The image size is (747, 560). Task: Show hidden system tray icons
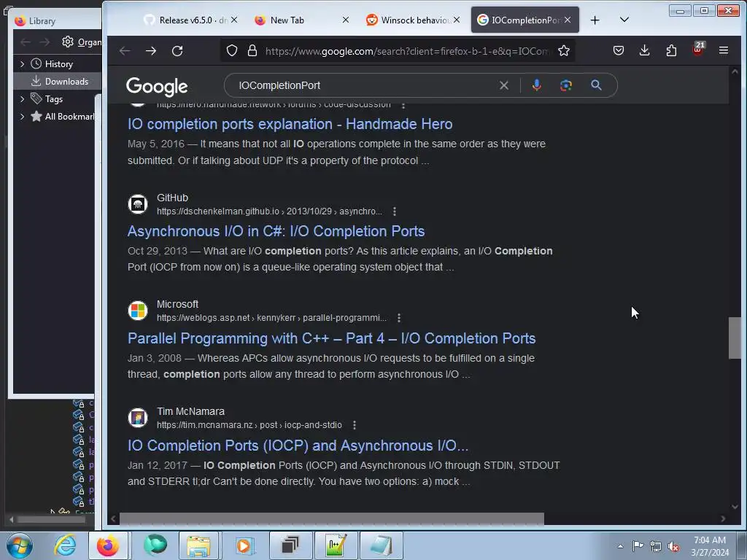(620, 547)
